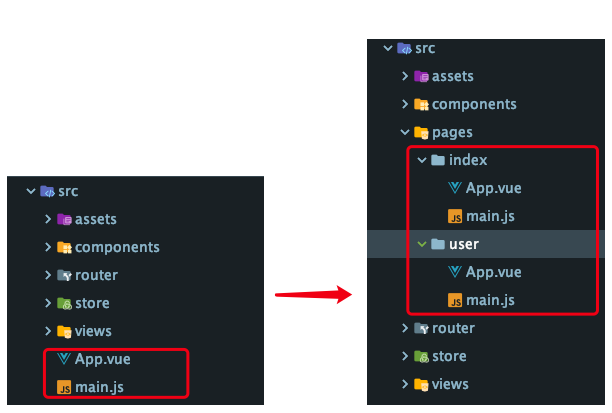Screen dimensions: 612x413
Task: Select 'assets' label in right tree
Action: click(x=453, y=77)
